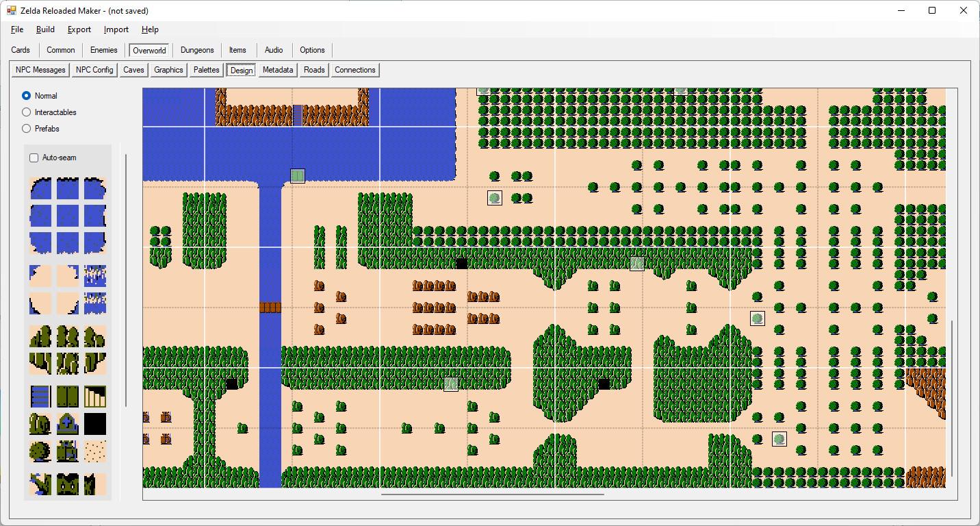Select the forest bottom-middle tree tile
Screen dimensions: 980x526
coord(68,364)
